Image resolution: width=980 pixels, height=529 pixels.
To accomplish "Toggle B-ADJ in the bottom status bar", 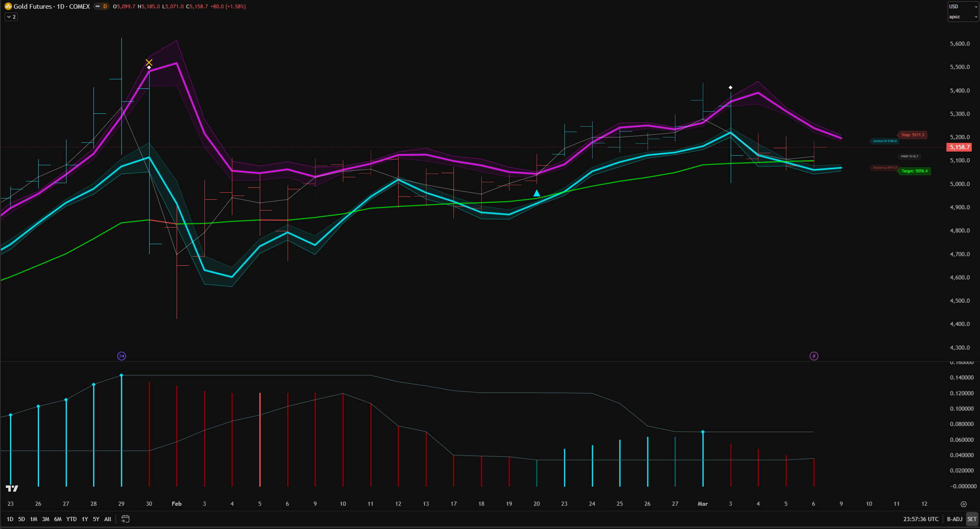I will (x=954, y=519).
